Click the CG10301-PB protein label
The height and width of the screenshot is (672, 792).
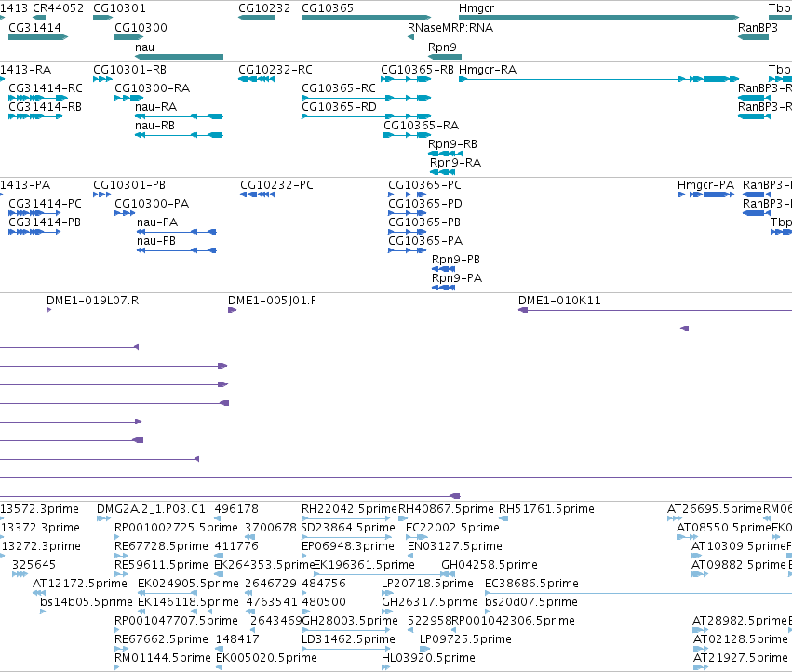tap(129, 185)
